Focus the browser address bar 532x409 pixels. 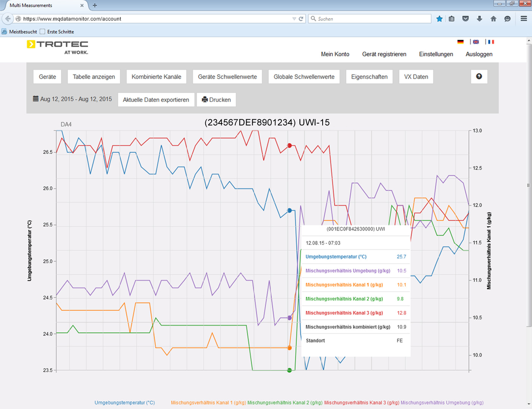click(x=156, y=19)
